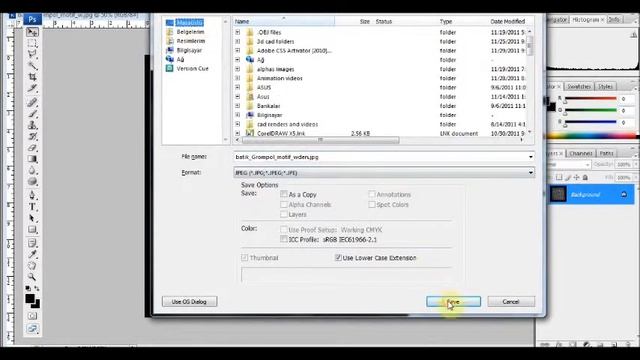The image size is (640, 360).
Task: Select the Brush tool
Action: (32, 114)
